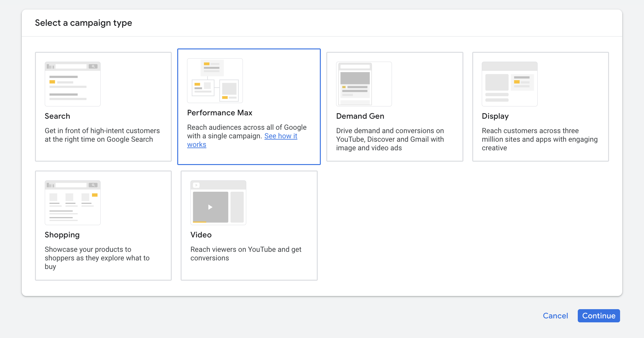Open the 'See how it works' link
644x338 pixels.
point(242,140)
